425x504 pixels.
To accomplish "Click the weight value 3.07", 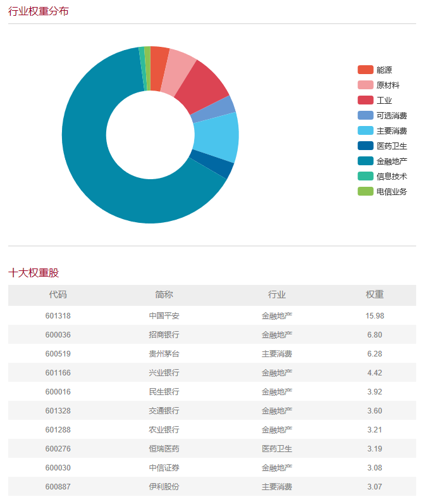I will tap(374, 486).
